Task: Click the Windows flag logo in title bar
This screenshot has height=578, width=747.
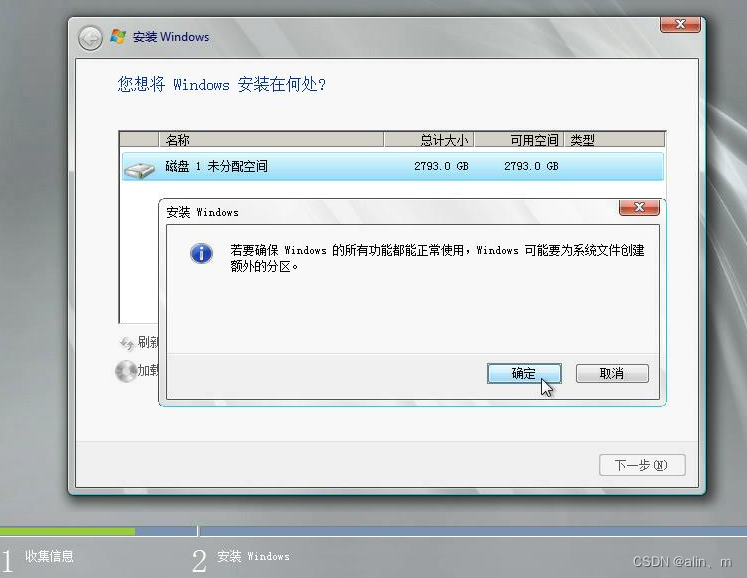Action: point(118,37)
